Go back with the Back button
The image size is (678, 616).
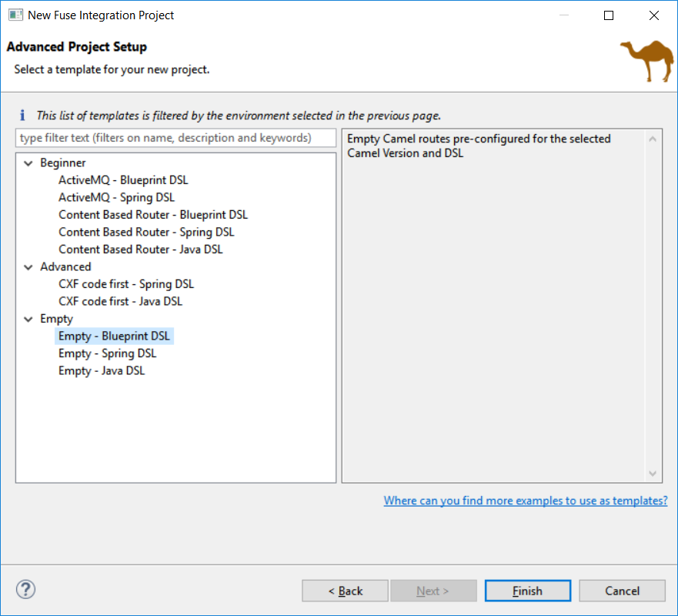[x=345, y=591]
